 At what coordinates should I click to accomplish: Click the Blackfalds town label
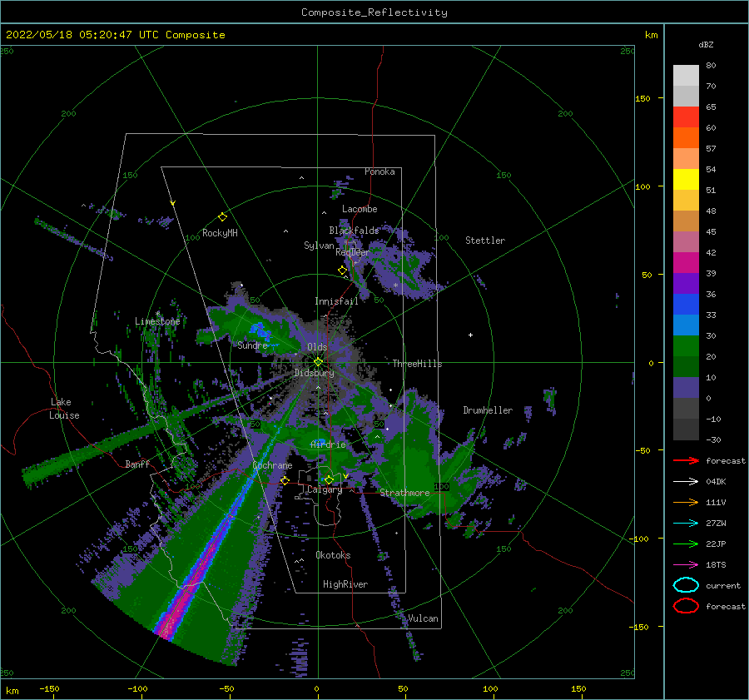tap(354, 231)
